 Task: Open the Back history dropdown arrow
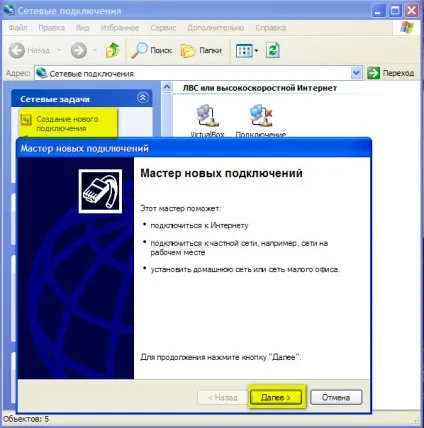click(x=59, y=50)
